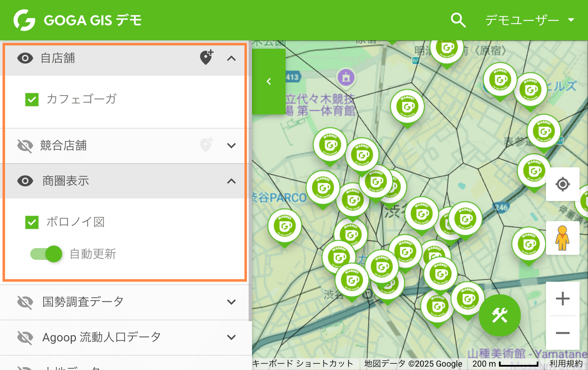Collapse the sidebar with the left arrow tab
The image size is (588, 370).
[269, 81]
